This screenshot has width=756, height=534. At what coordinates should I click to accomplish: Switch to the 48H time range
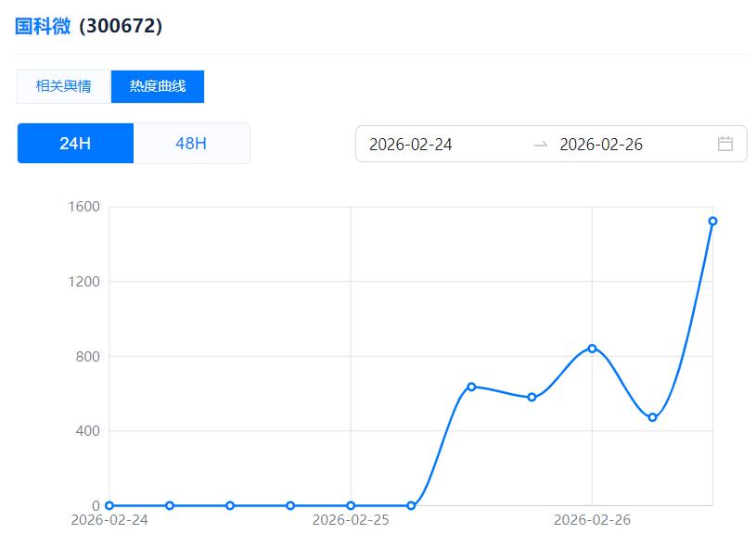(x=191, y=144)
